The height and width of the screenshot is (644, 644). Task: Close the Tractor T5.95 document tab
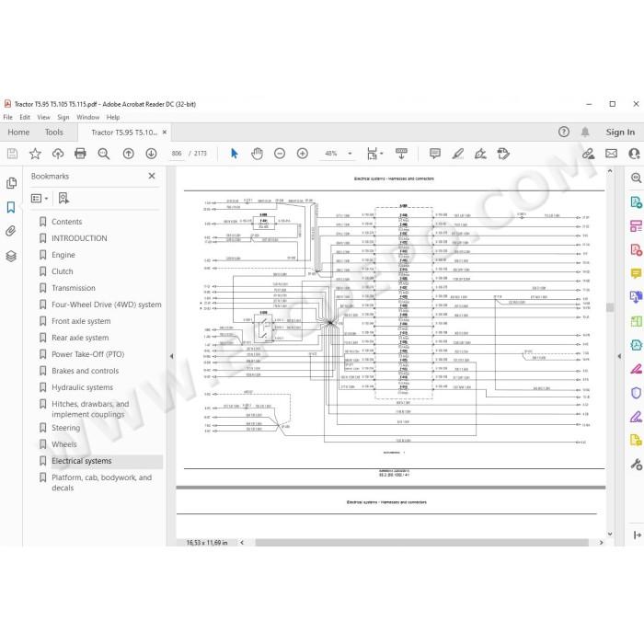click(x=165, y=132)
